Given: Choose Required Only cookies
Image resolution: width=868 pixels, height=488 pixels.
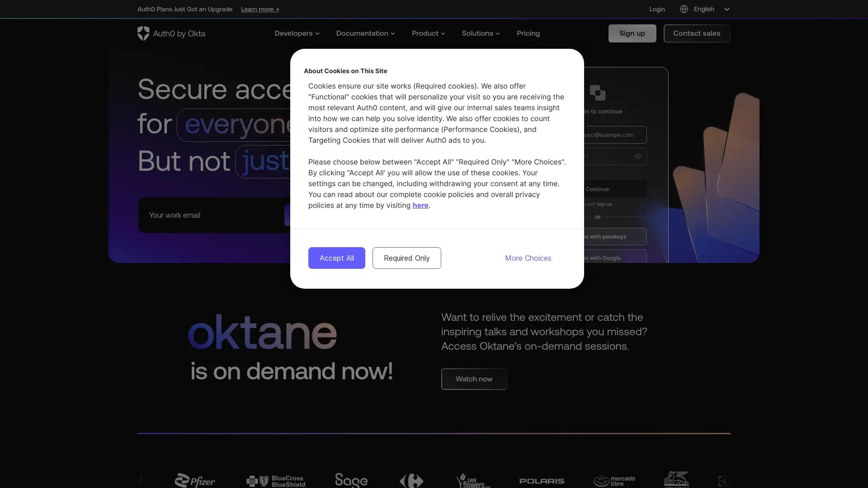Looking at the screenshot, I should [x=406, y=258].
